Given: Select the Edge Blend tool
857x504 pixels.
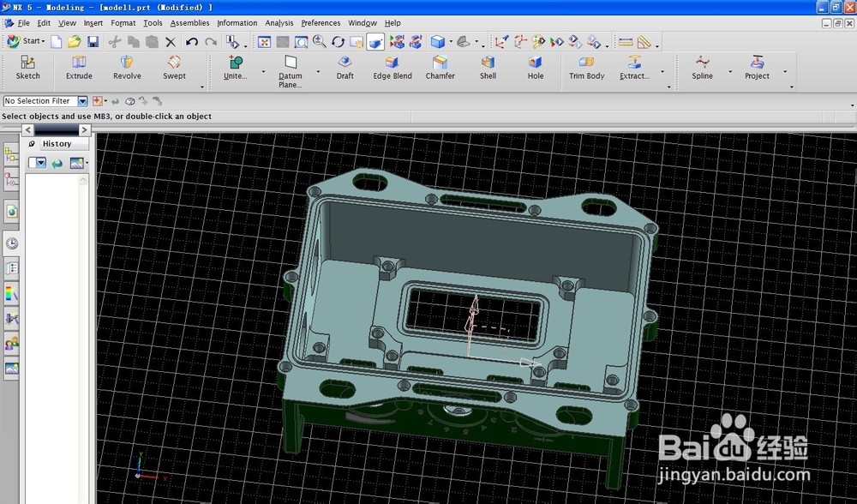Looking at the screenshot, I should point(393,68).
